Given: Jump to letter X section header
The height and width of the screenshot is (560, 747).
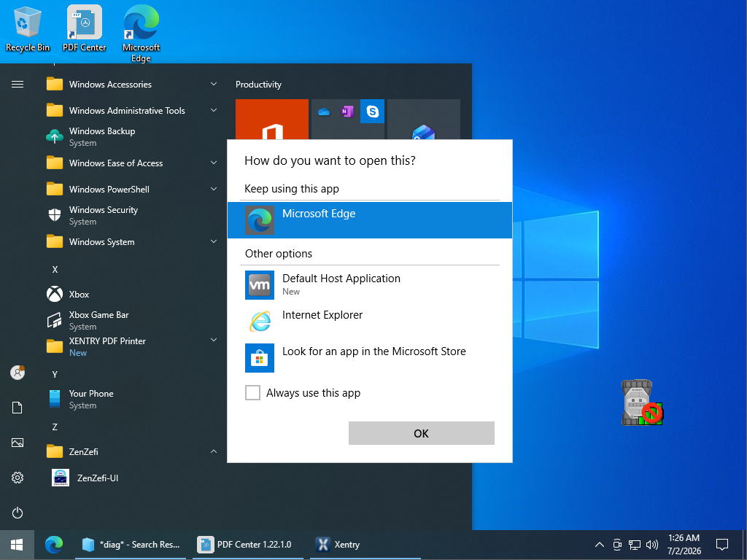Looking at the screenshot, I should click(55, 270).
